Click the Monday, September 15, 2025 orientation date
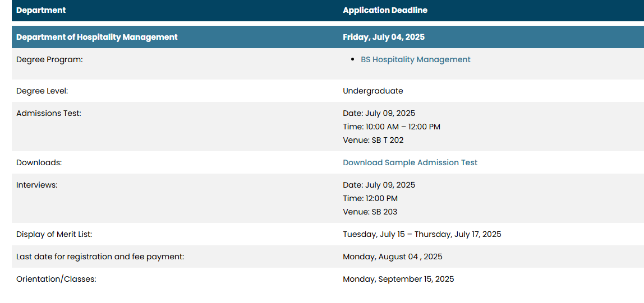 pyautogui.click(x=398, y=279)
